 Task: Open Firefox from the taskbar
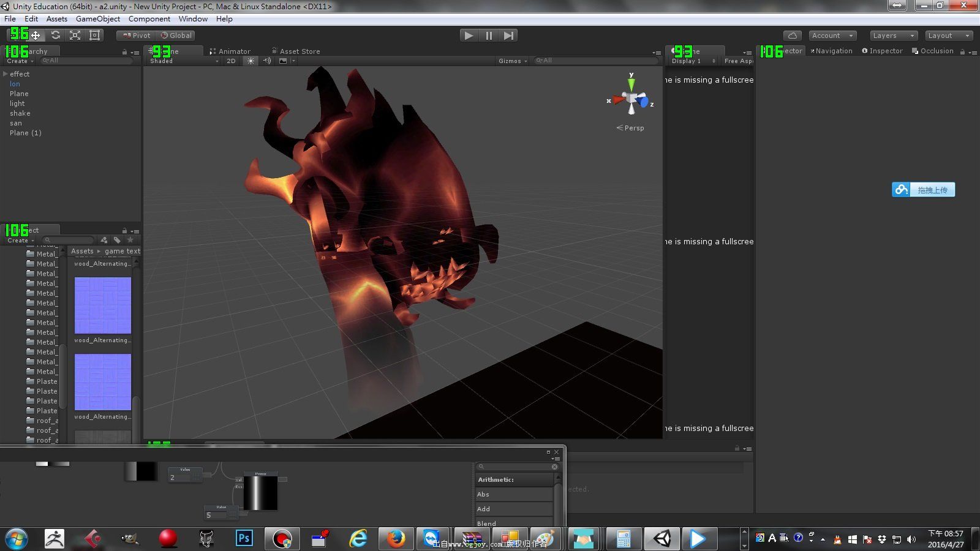396,538
